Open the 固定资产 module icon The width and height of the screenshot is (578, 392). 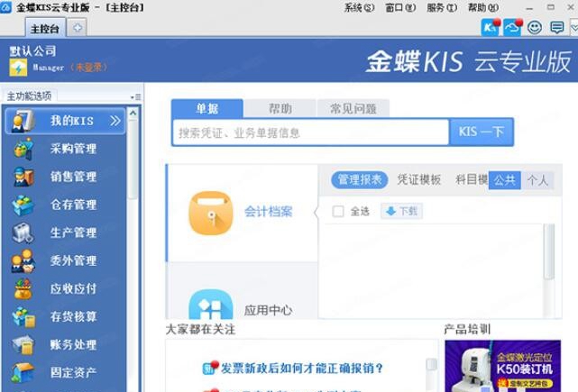tap(23, 372)
